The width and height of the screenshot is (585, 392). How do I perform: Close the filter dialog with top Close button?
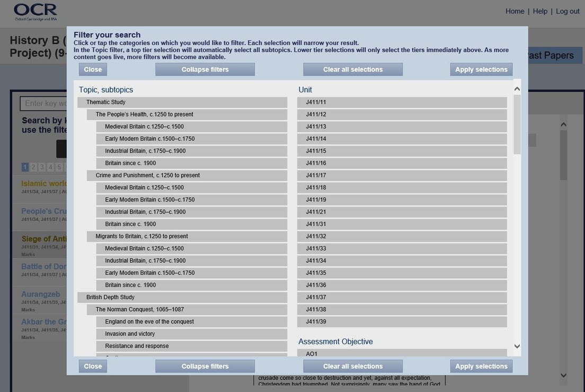(93, 69)
